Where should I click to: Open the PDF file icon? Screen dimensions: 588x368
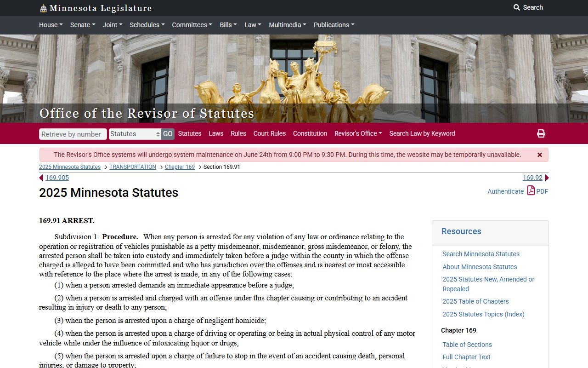coord(531,190)
